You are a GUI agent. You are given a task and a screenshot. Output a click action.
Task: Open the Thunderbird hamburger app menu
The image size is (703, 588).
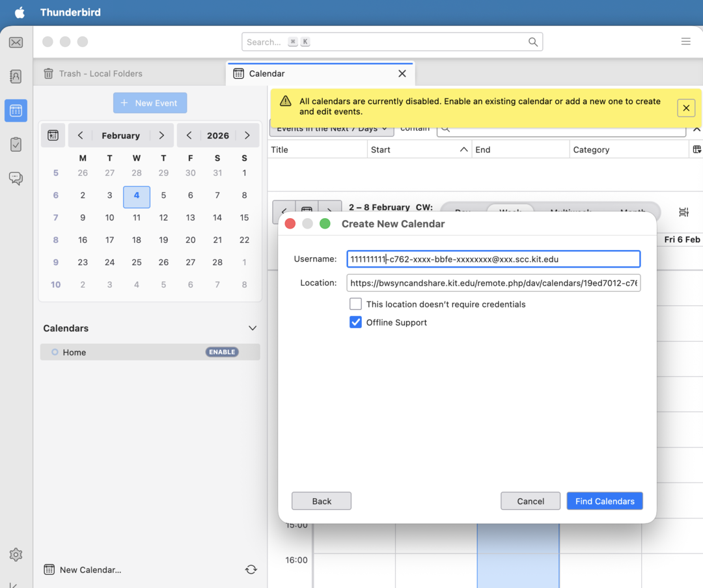click(685, 42)
